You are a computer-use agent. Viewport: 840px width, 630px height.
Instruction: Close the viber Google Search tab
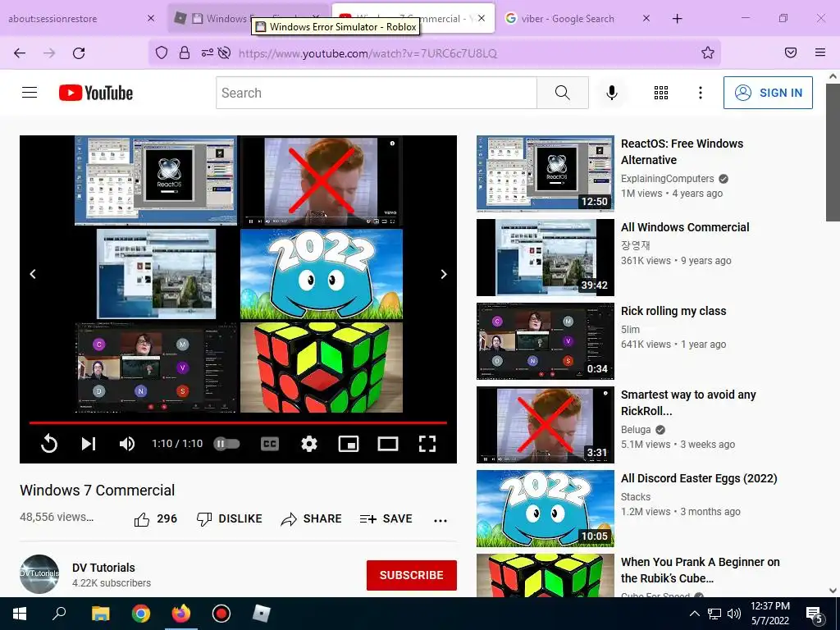[x=646, y=18]
